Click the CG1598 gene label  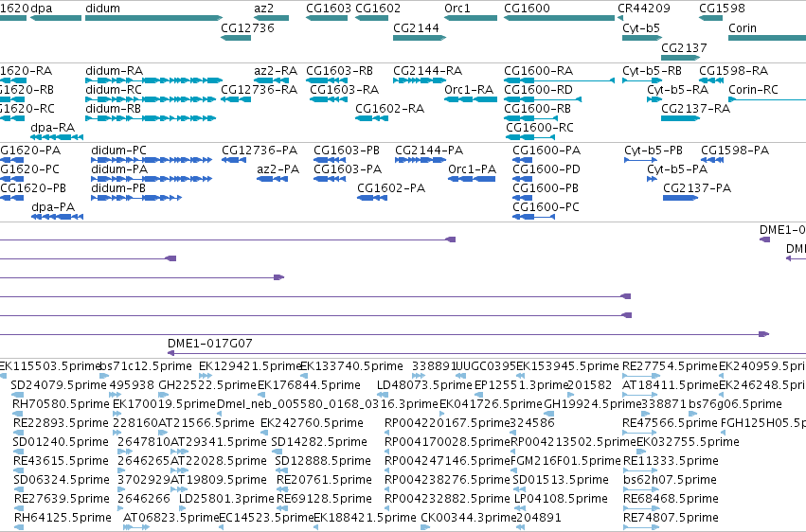pyautogui.click(x=723, y=9)
